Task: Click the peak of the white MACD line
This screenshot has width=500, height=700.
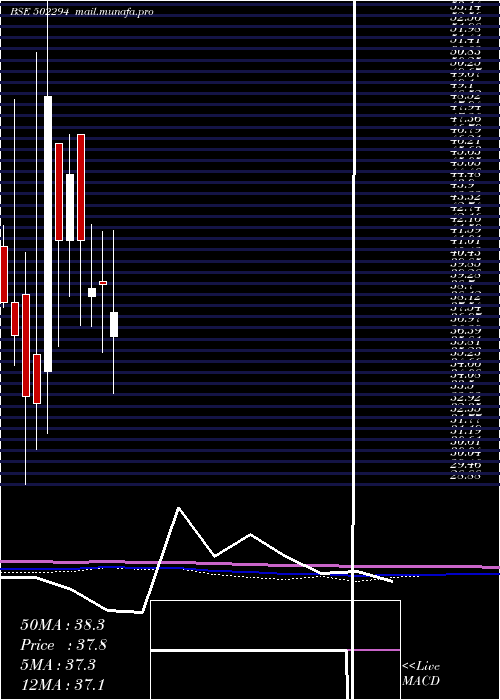Action: pyautogui.click(x=179, y=508)
